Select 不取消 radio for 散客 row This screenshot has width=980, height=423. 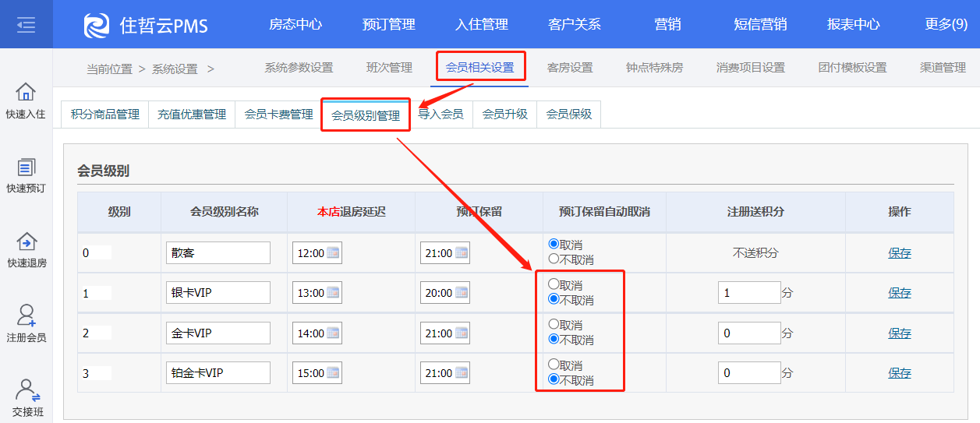point(554,259)
